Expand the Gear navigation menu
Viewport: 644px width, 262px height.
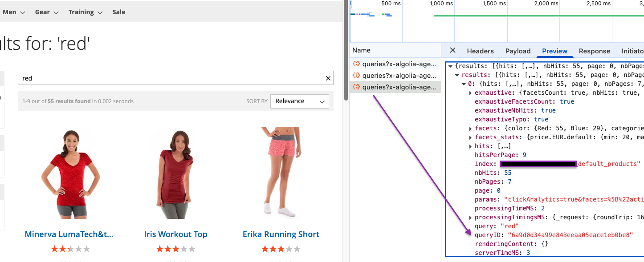(47, 12)
